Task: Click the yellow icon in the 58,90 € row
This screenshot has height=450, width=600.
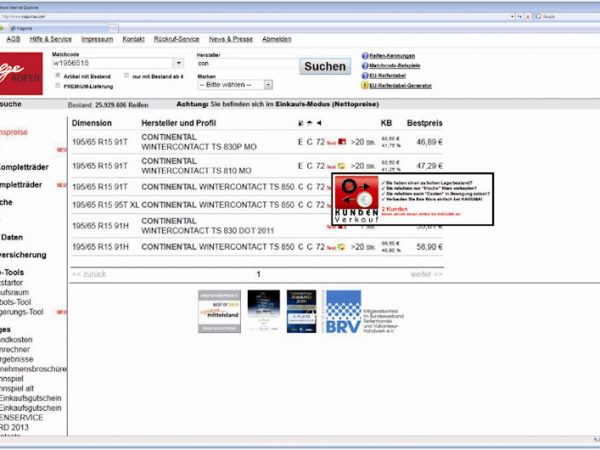Action: click(341, 247)
